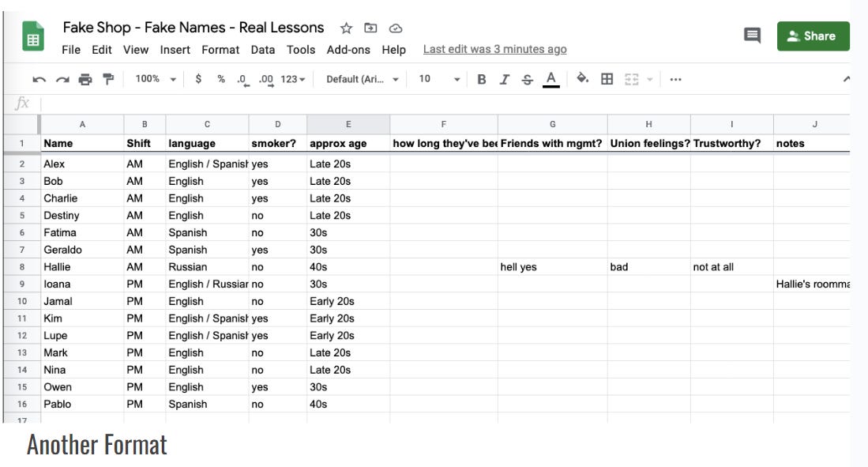Image resolution: width=868 pixels, height=467 pixels.
Task: Open the zoom 100% dropdown
Action: 156,79
